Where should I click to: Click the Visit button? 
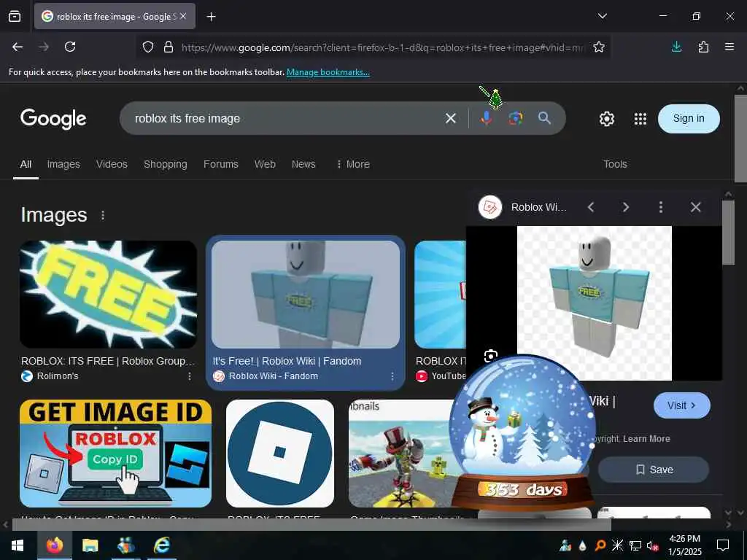tap(682, 405)
